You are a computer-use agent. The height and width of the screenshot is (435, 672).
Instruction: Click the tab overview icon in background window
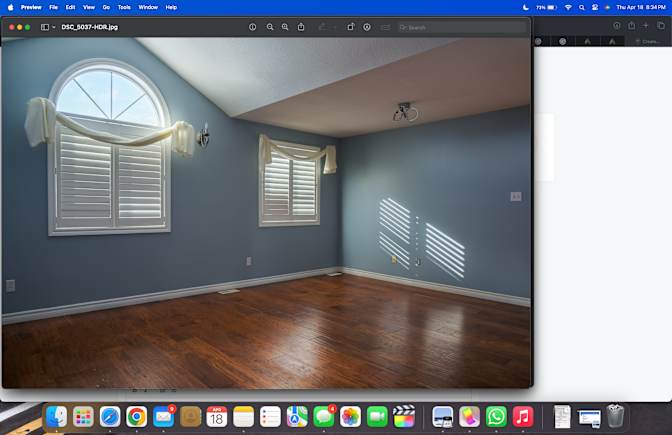point(661,26)
